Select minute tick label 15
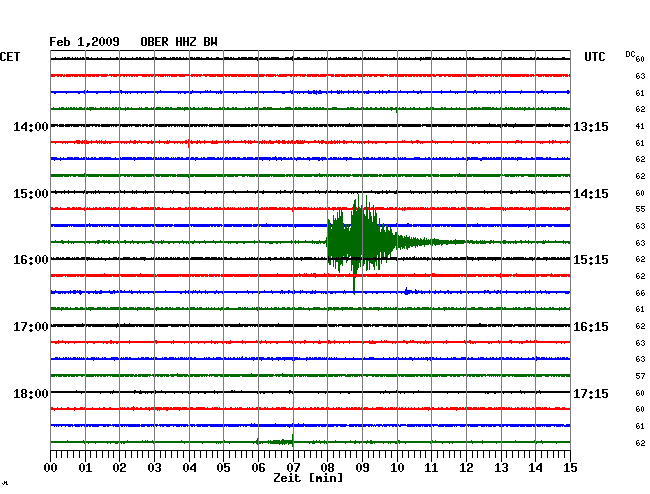The image size is (650, 494). tap(570, 468)
